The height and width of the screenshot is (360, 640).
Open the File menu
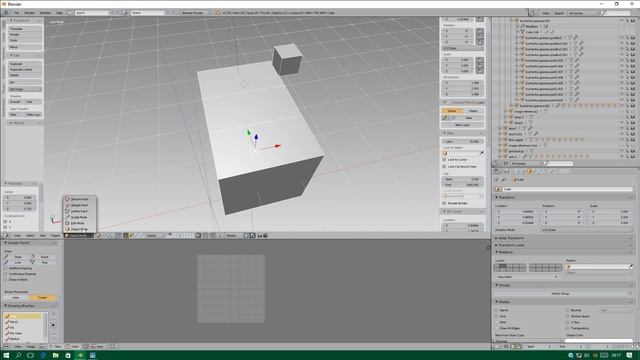coord(17,13)
